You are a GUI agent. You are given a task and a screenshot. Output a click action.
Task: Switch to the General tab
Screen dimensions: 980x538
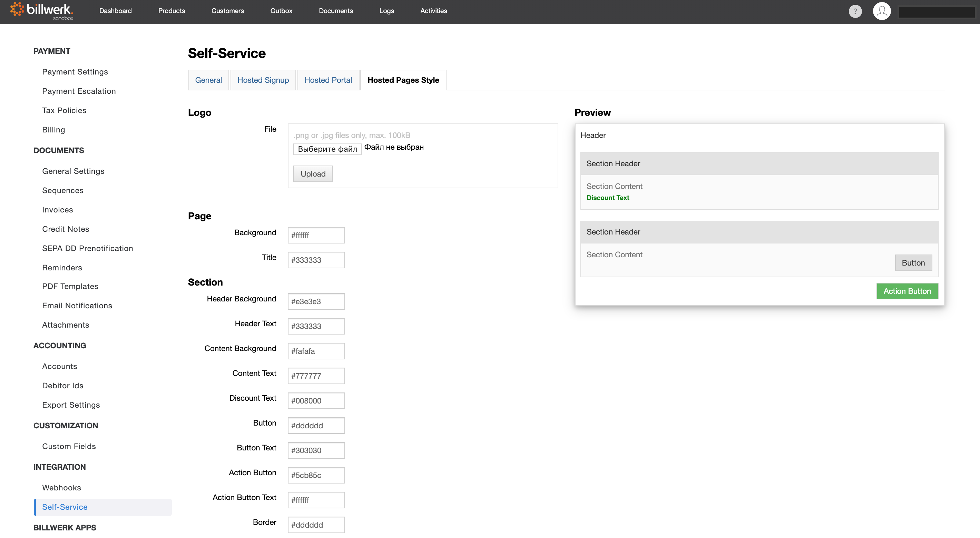208,80
